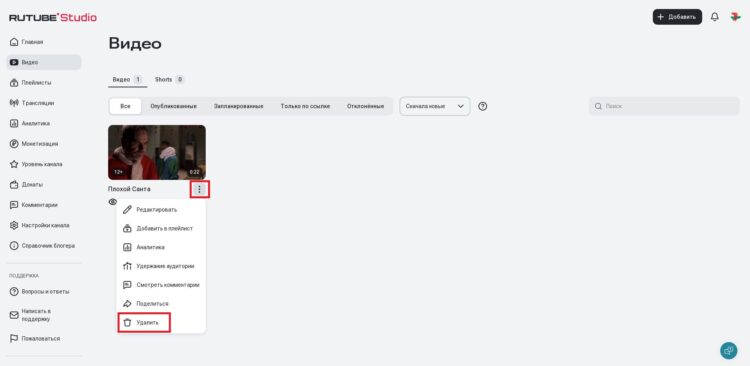This screenshot has height=366, width=750.
Task: Open Вопросы и ответы in support section
Action: point(44,291)
